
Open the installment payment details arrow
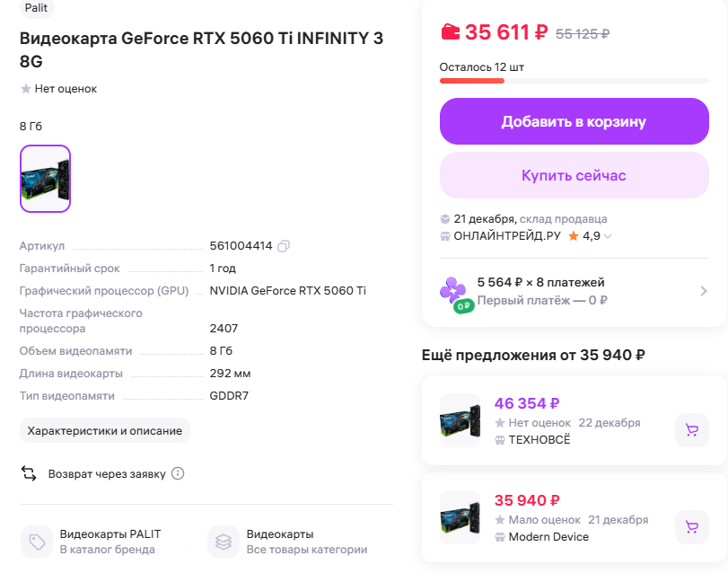point(704,291)
